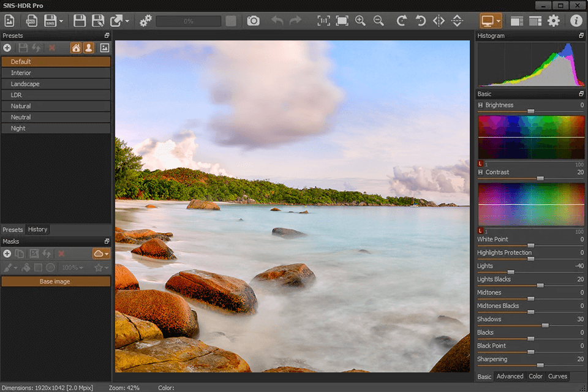Toggle the user presets filter button
The height and width of the screenshot is (392, 588).
point(89,48)
